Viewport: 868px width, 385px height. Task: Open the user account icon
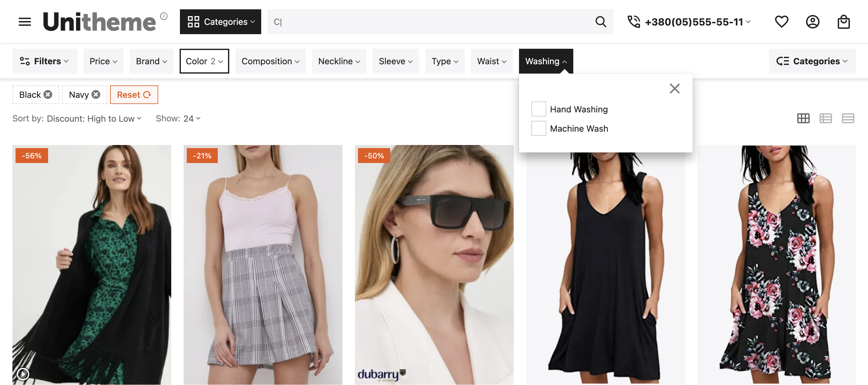[812, 22]
